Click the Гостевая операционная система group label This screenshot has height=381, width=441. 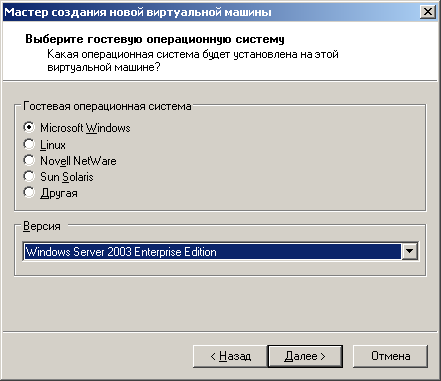point(107,106)
